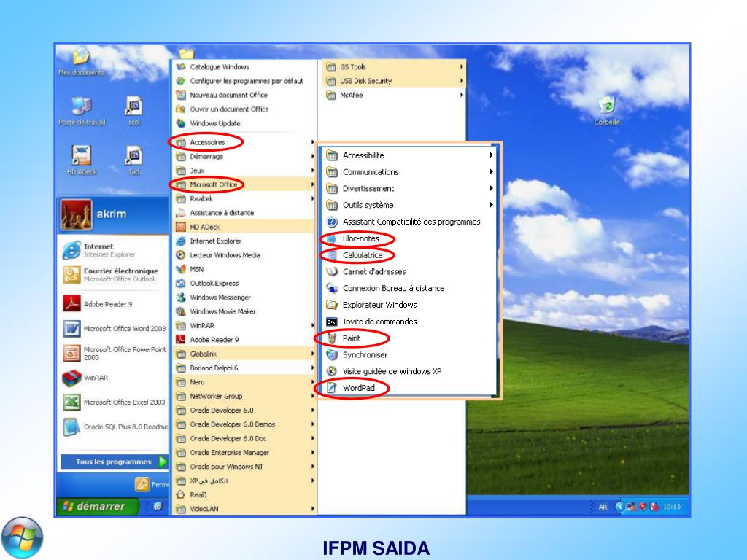This screenshot has height=560, width=747.
Task: Expand the McAfee submenu
Action: point(395,96)
